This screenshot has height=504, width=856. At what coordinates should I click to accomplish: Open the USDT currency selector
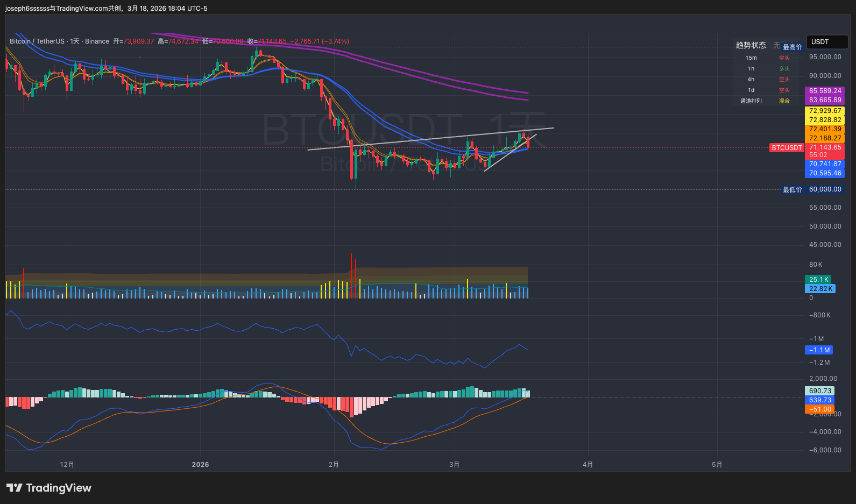pyautogui.click(x=827, y=42)
